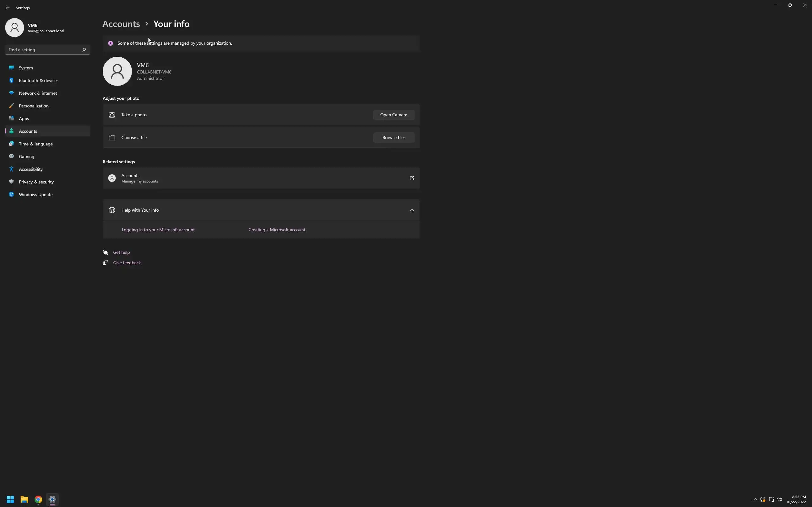Show hidden icons chevron in system tray
The image size is (812, 507).
[x=755, y=499]
